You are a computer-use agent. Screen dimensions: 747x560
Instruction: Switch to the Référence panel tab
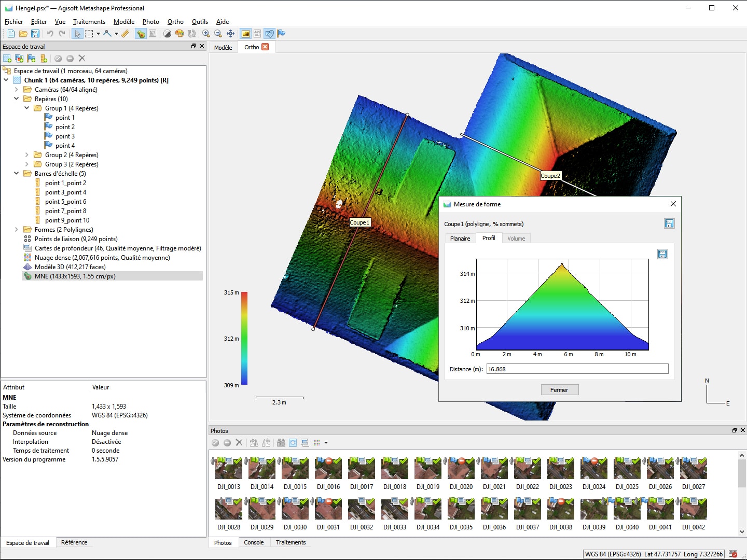74,542
